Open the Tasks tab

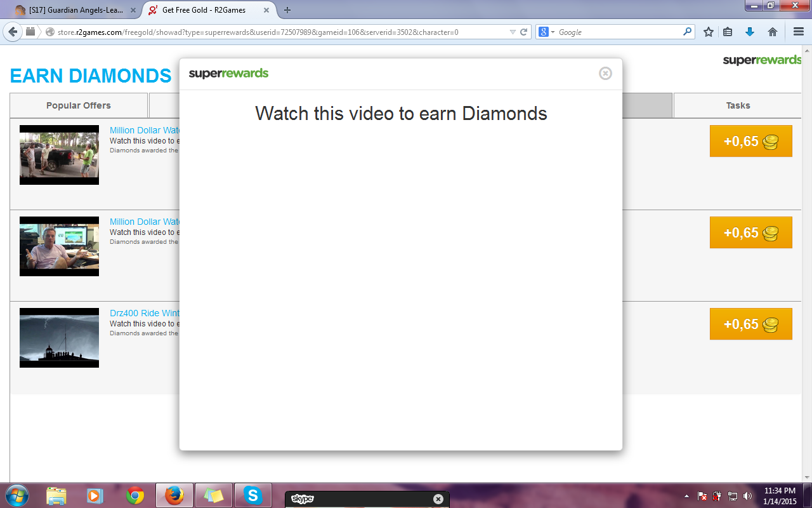[x=738, y=105]
